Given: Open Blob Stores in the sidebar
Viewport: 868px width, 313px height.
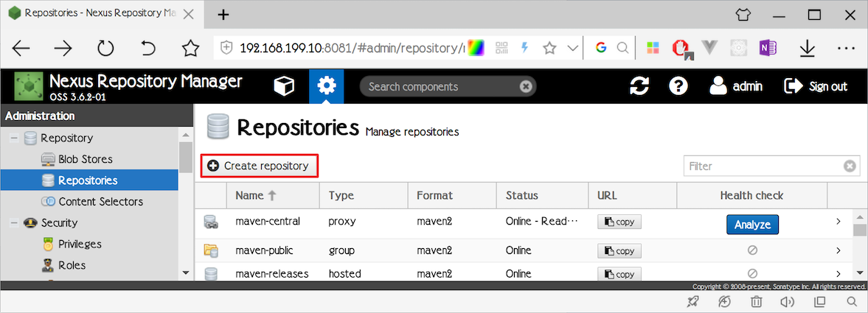Looking at the screenshot, I should [x=86, y=159].
